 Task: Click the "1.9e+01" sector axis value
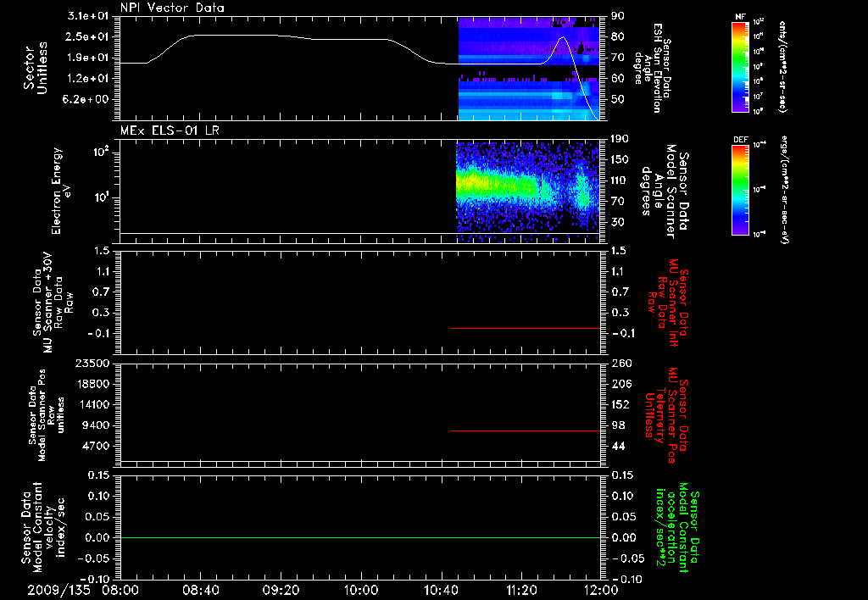(88, 58)
